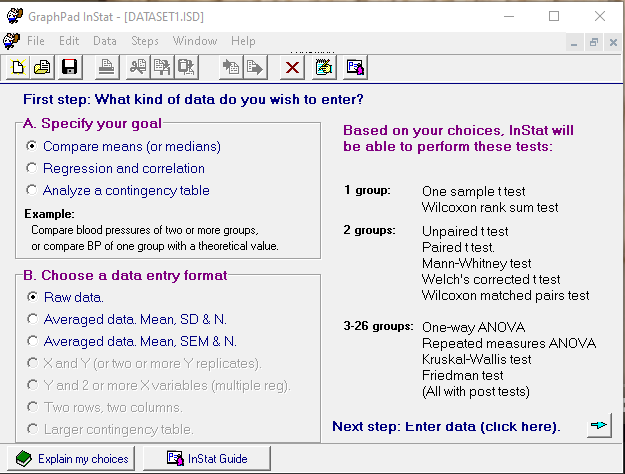Click the Open folder toolbar icon
625x474 pixels.
(43, 68)
